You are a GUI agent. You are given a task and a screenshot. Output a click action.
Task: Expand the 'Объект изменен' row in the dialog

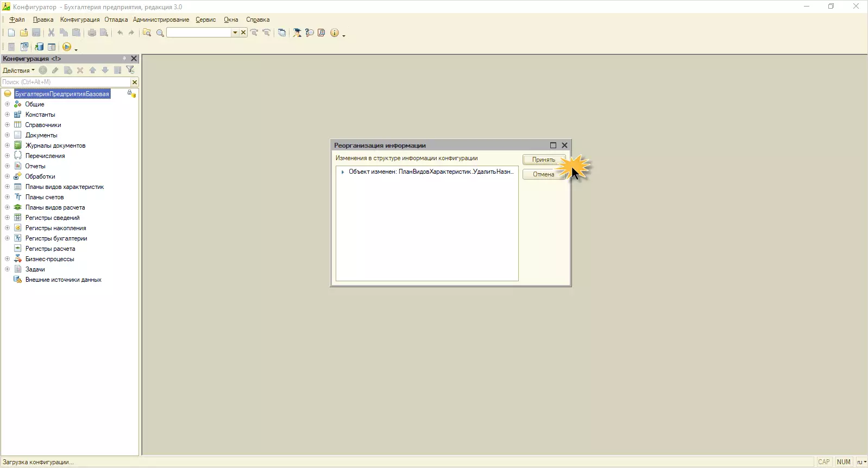tap(343, 172)
